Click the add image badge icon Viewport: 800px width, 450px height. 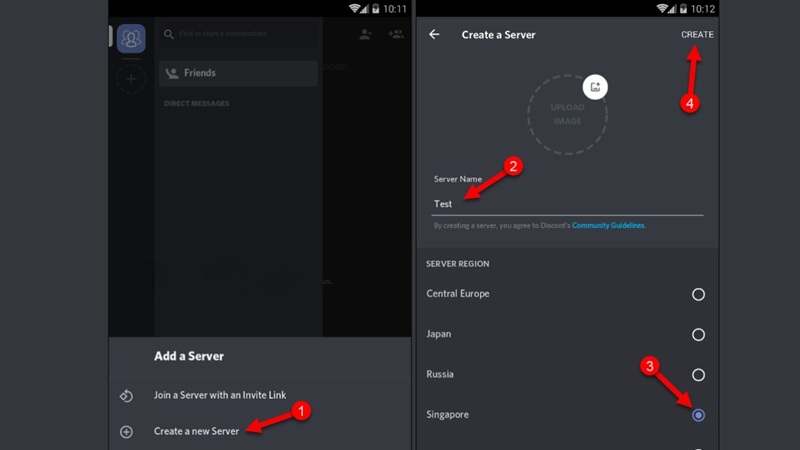[595, 87]
